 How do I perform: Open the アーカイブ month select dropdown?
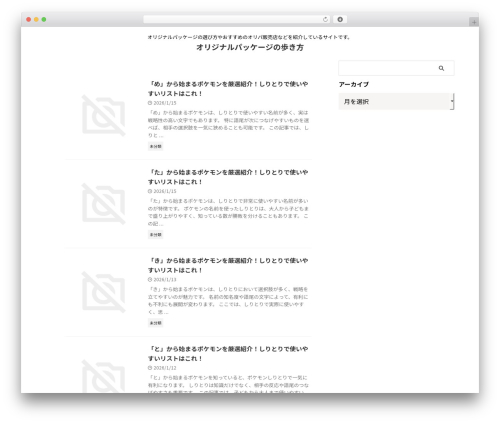click(396, 101)
